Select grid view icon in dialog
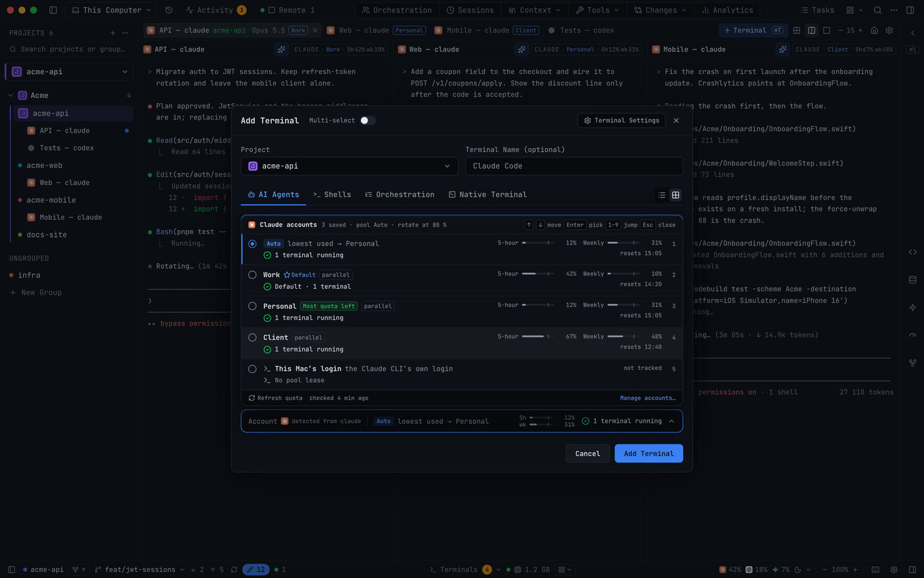924x578 pixels. (x=675, y=195)
